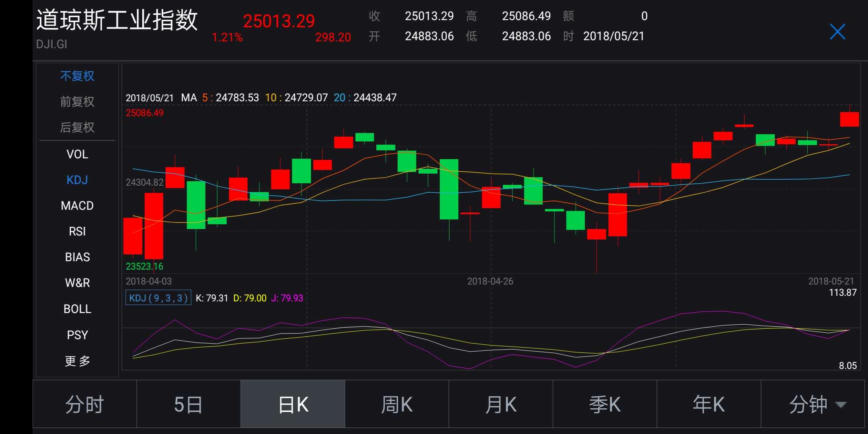Viewport: 868px width, 434px height.
Task: Expand the 分钟 minute interval dropdown
Action: 813,404
